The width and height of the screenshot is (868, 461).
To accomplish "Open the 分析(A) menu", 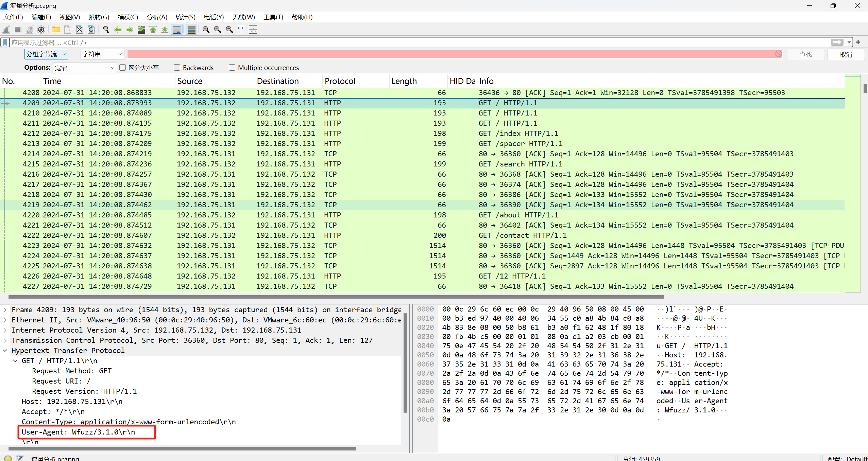I will pos(157,17).
